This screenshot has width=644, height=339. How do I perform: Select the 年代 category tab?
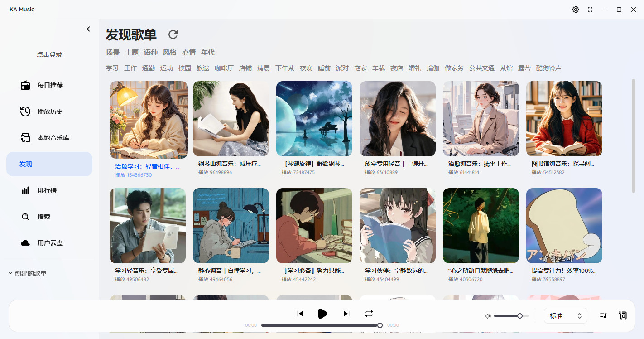tap(208, 53)
